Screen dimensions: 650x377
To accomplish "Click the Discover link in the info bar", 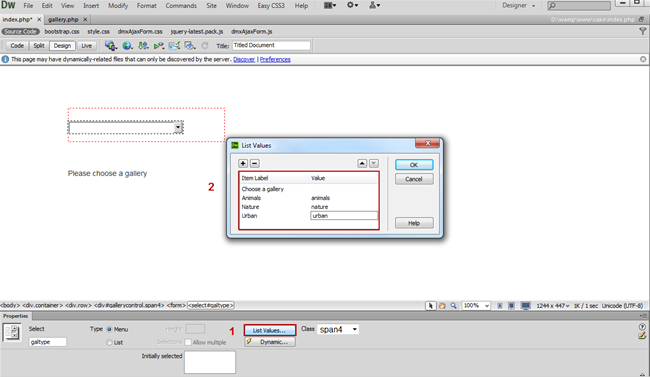I will pyautogui.click(x=244, y=59).
